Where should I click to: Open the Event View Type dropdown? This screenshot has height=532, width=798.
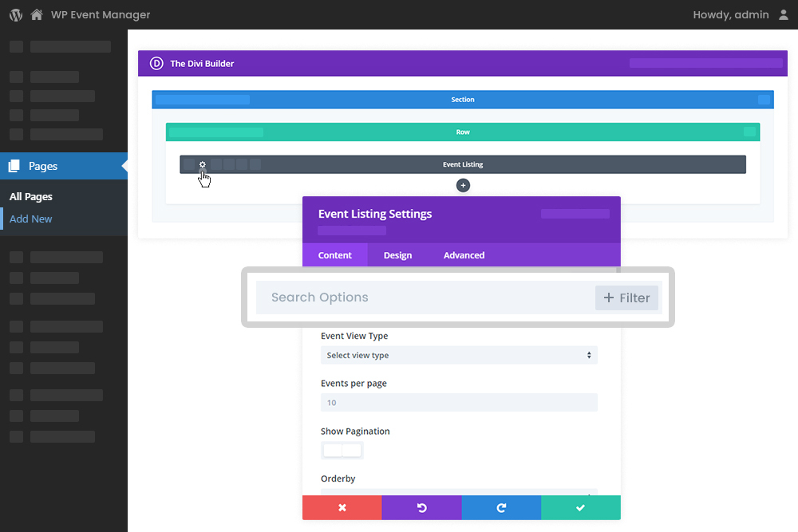(x=459, y=355)
